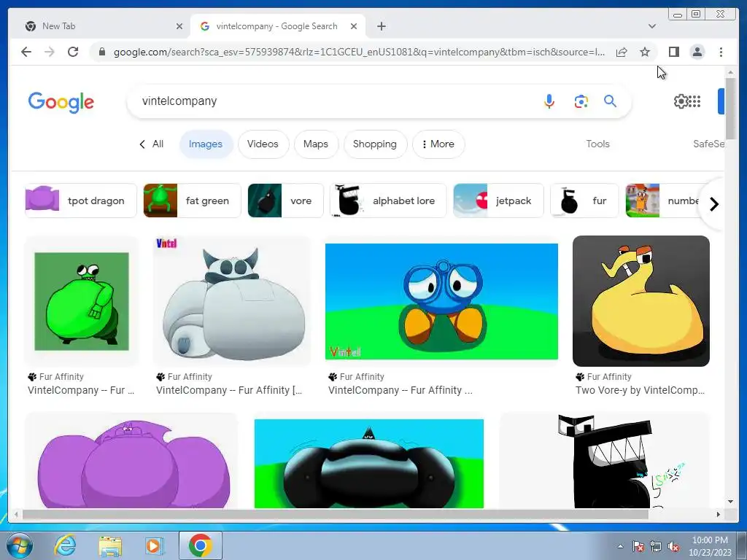The image size is (747, 560).
Task: Open the Chrome side panel
Action: click(673, 52)
